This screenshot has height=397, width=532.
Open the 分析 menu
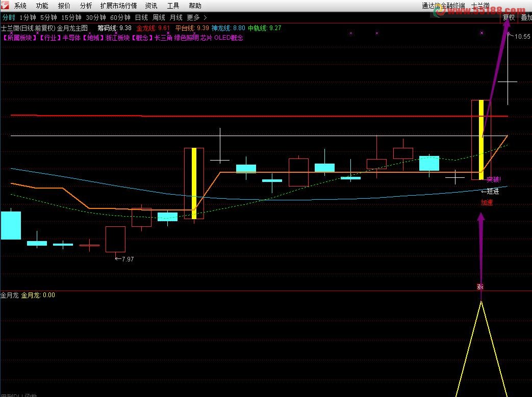86,6
